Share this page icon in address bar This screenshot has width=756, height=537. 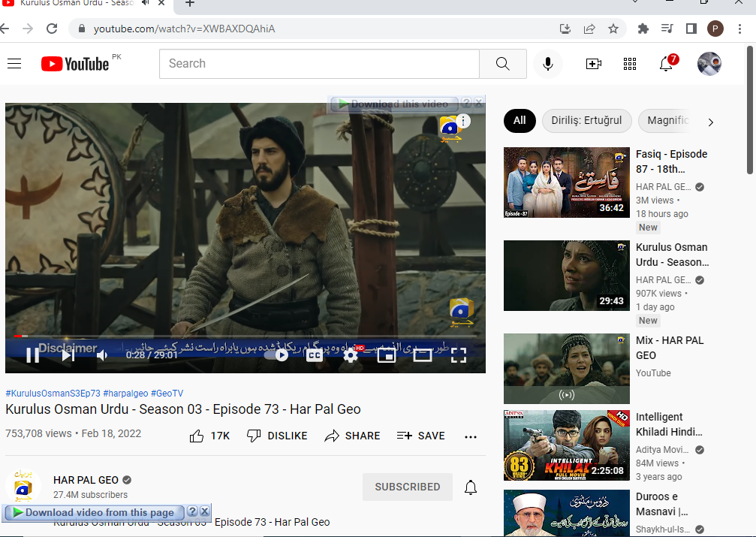[x=589, y=29]
